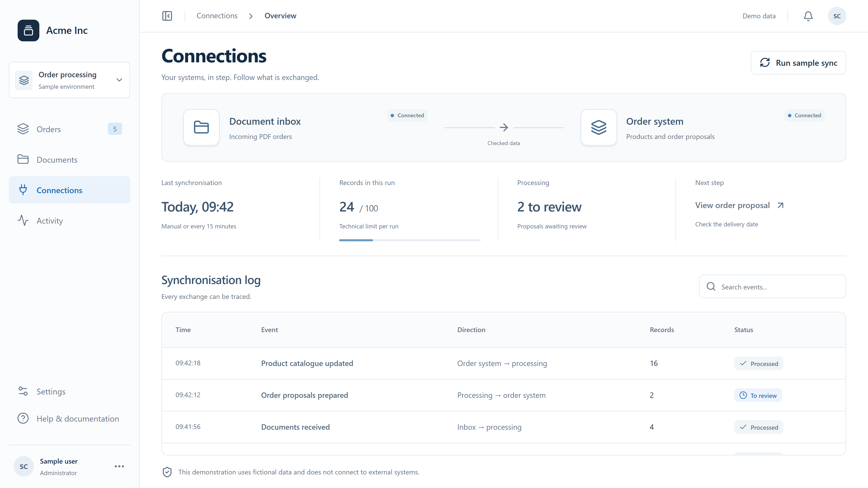Image resolution: width=868 pixels, height=488 pixels.
Task: Click the Order system layers icon
Action: point(598,127)
